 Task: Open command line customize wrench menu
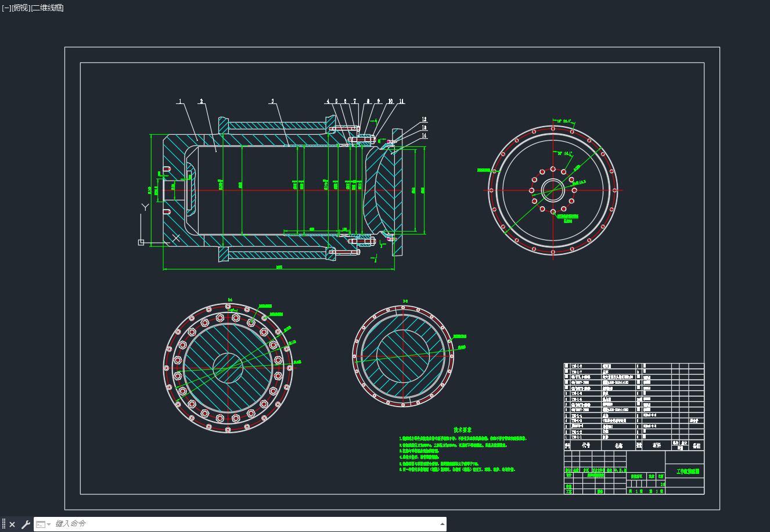pyautogui.click(x=26, y=524)
